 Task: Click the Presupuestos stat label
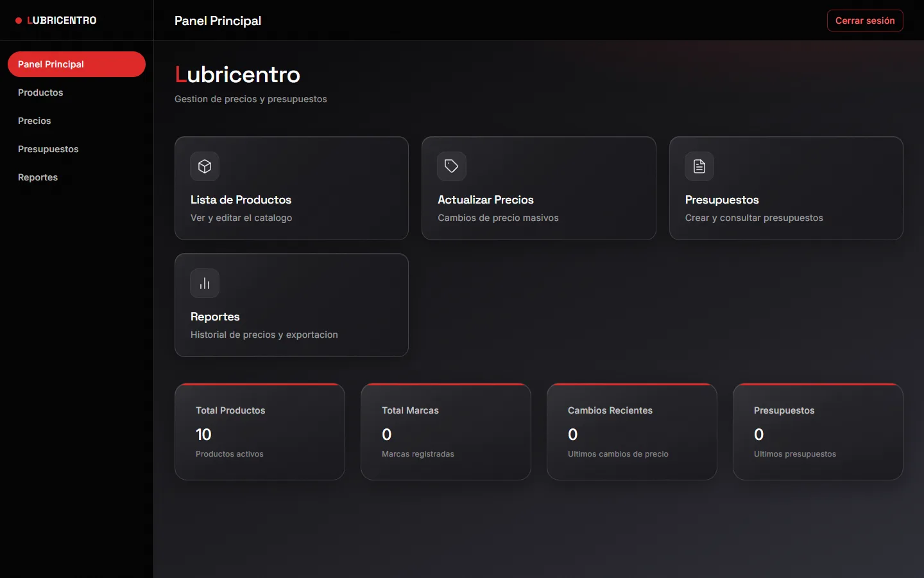coord(784,410)
